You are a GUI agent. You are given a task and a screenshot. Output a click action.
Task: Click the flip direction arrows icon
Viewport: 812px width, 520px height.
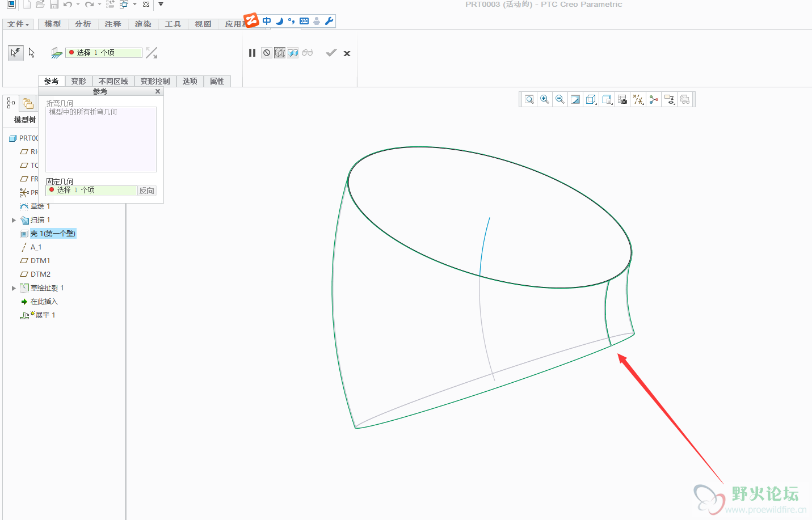tap(152, 53)
